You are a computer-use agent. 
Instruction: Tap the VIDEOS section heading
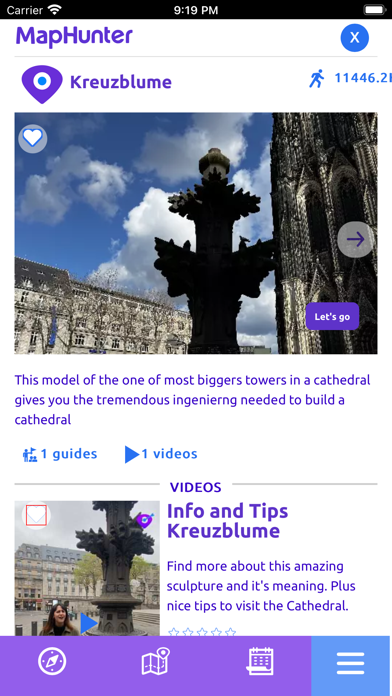click(195, 487)
